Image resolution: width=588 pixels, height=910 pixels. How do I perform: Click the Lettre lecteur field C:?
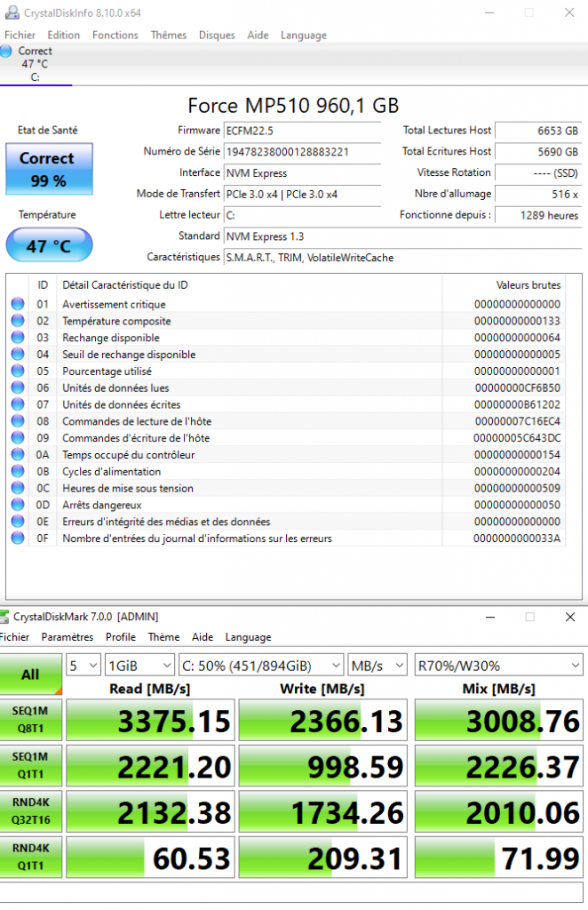[x=302, y=215]
